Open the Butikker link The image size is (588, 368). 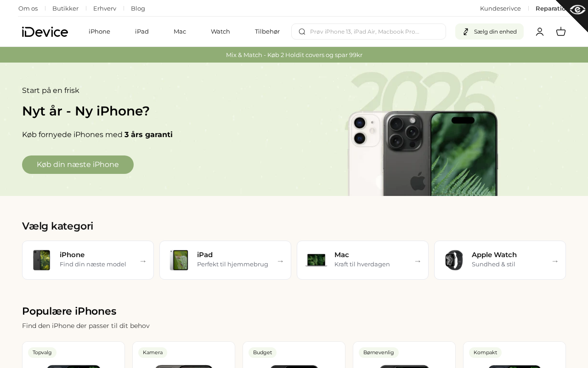(x=65, y=8)
